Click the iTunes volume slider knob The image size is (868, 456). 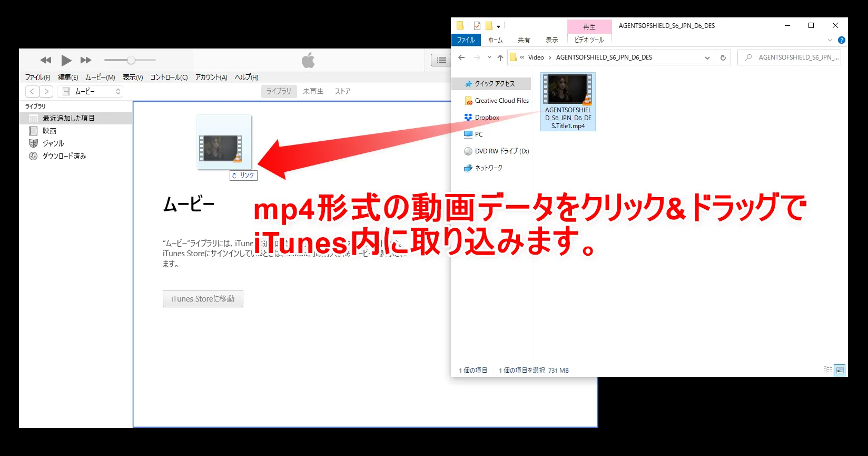[131, 60]
